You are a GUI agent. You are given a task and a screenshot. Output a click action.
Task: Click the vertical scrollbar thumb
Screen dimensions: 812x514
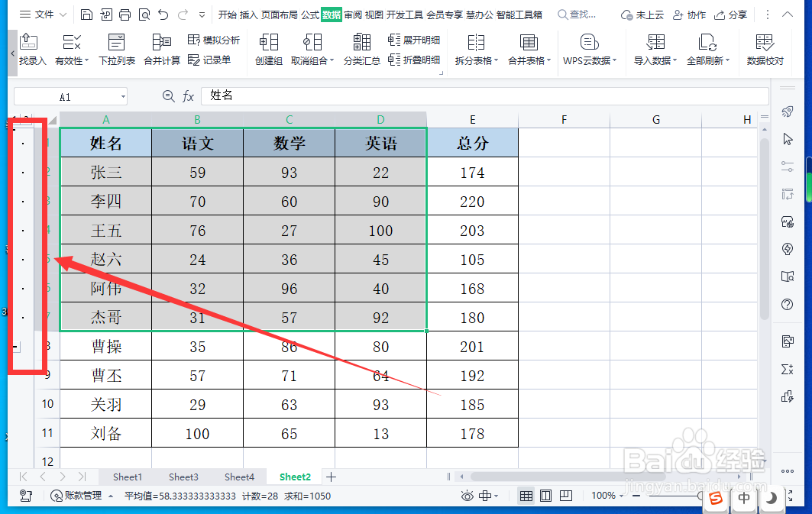(x=765, y=229)
